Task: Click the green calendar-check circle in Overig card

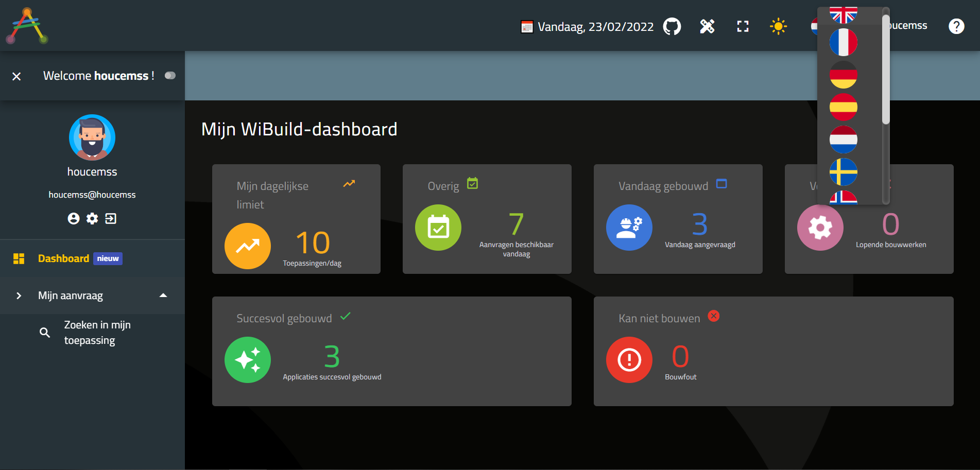Action: (x=438, y=228)
